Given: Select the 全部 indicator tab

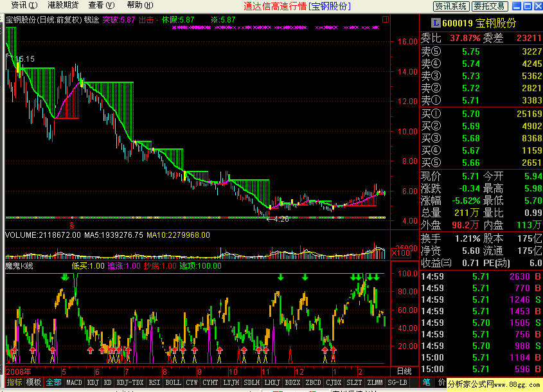Looking at the screenshot, I should click(53, 382).
